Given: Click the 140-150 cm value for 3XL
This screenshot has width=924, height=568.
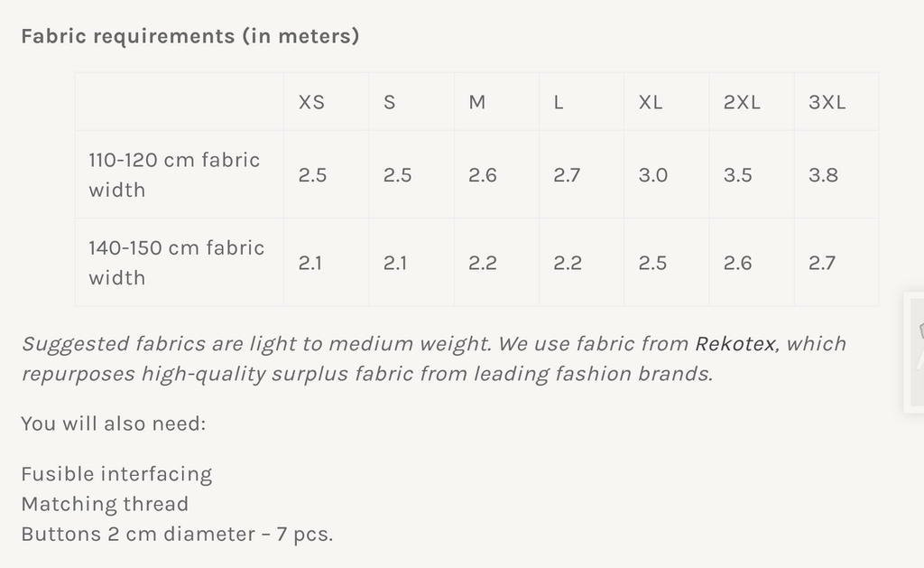Looking at the screenshot, I should 822,263.
